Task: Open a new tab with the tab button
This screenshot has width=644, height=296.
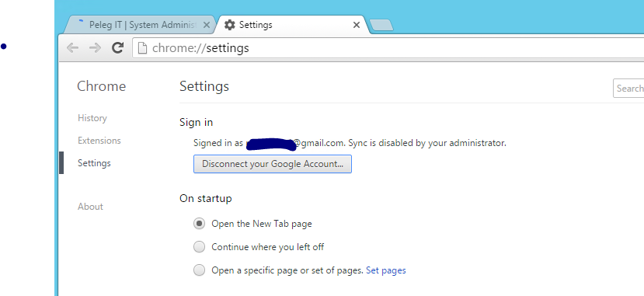Action: coord(381,26)
